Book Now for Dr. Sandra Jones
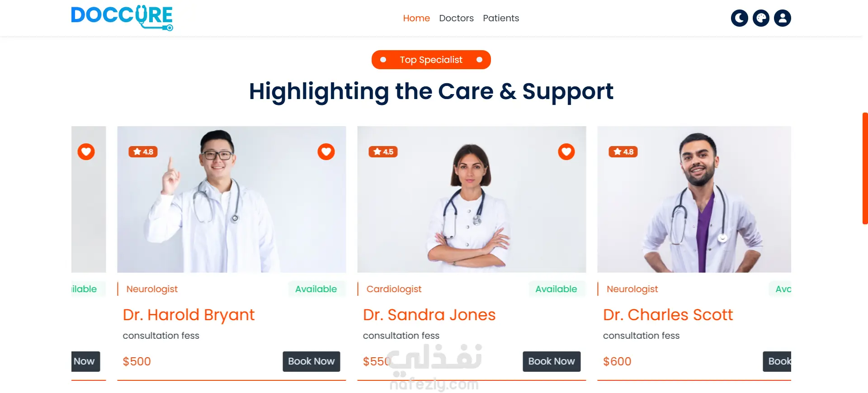868x393 pixels. 552,361
